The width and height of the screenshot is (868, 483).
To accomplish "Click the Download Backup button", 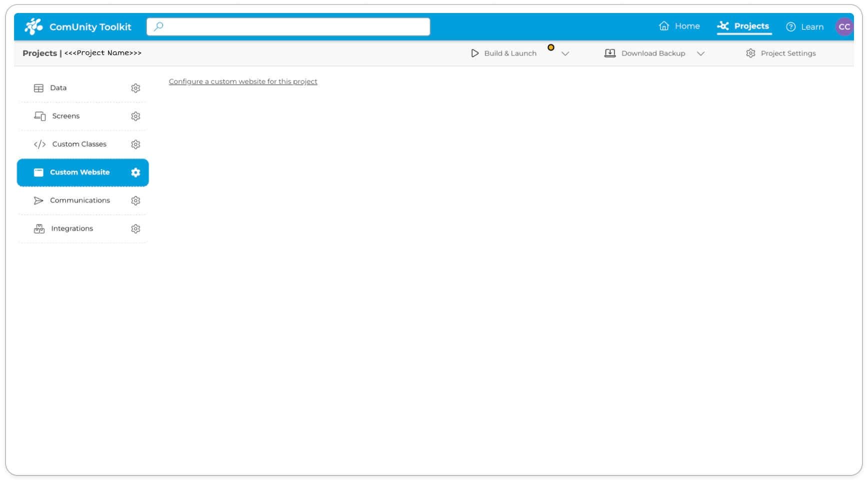I will [x=645, y=53].
